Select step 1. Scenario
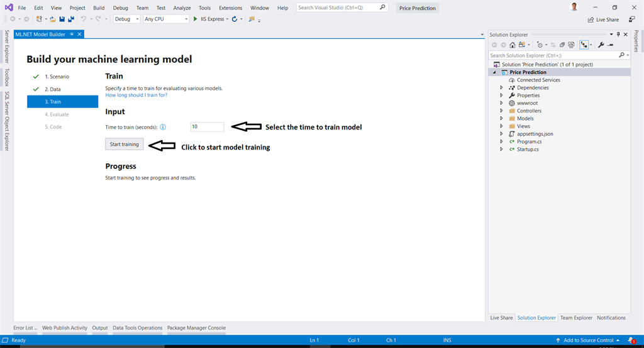This screenshot has width=644, height=348. click(x=57, y=77)
